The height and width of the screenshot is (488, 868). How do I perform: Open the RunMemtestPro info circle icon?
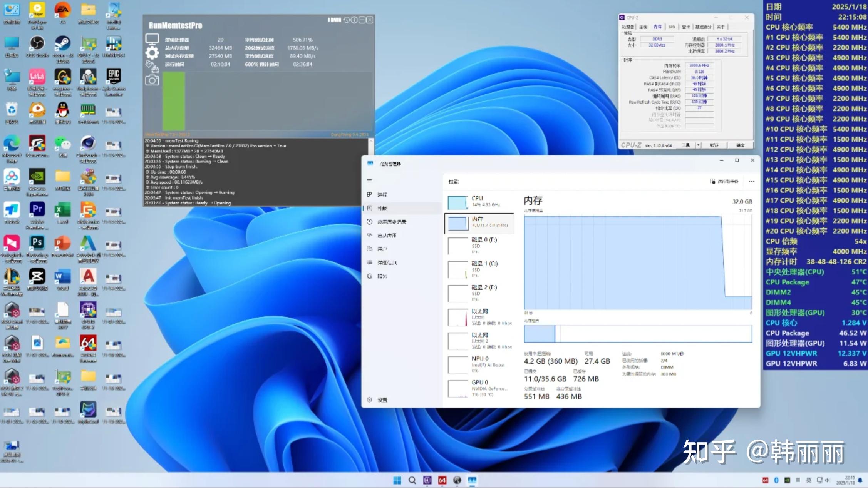coord(354,20)
